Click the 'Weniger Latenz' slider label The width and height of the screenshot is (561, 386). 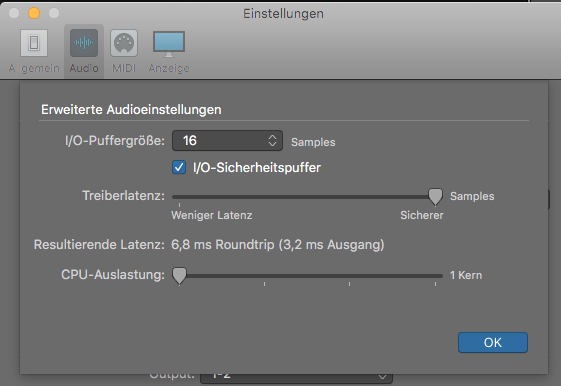pos(211,215)
